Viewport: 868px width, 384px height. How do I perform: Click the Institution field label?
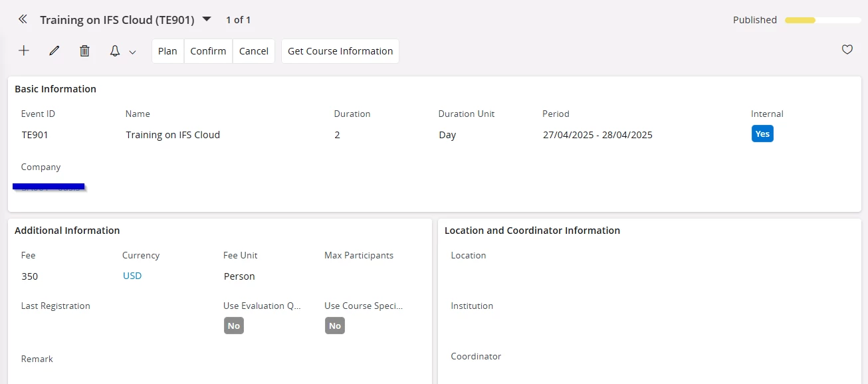pyautogui.click(x=472, y=306)
